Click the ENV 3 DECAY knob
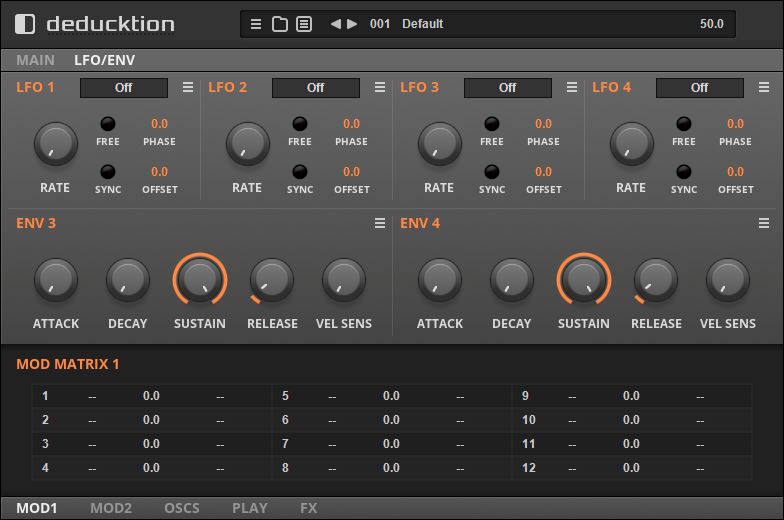This screenshot has height=520, width=784. (128, 280)
